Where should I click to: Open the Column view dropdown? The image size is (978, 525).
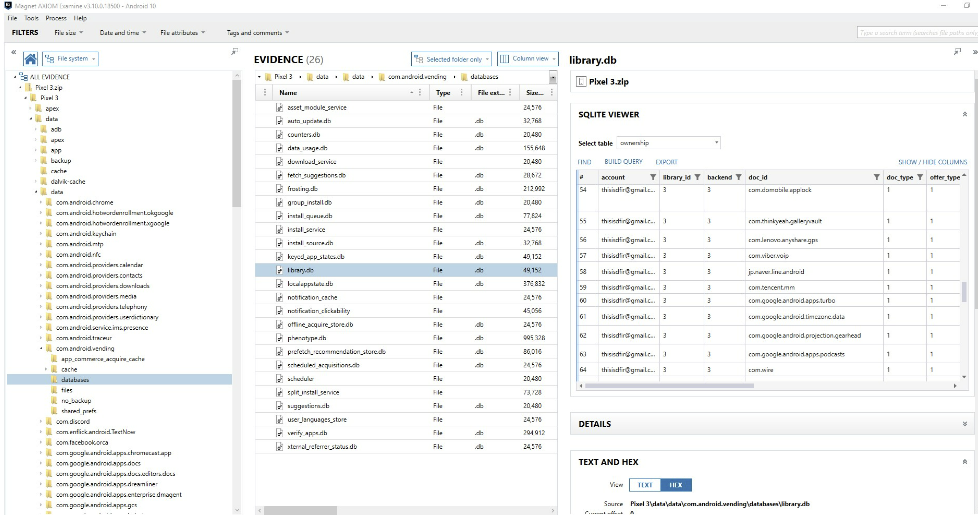click(x=527, y=59)
